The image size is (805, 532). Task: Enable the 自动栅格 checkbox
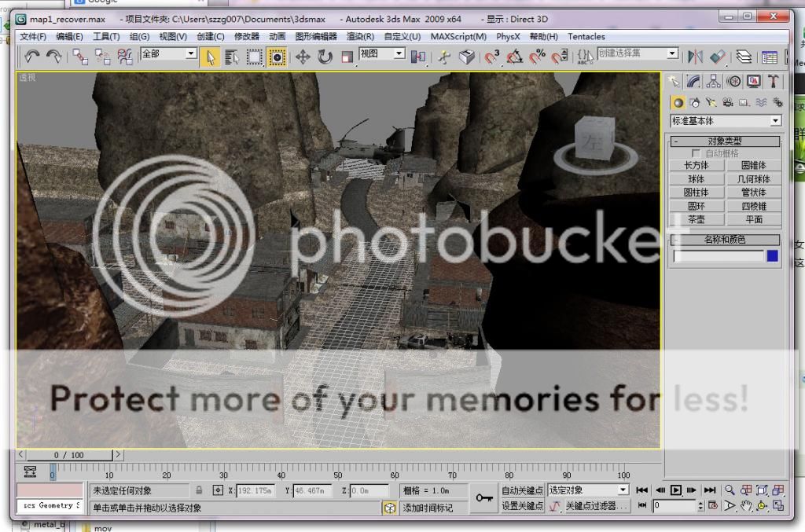click(x=696, y=153)
